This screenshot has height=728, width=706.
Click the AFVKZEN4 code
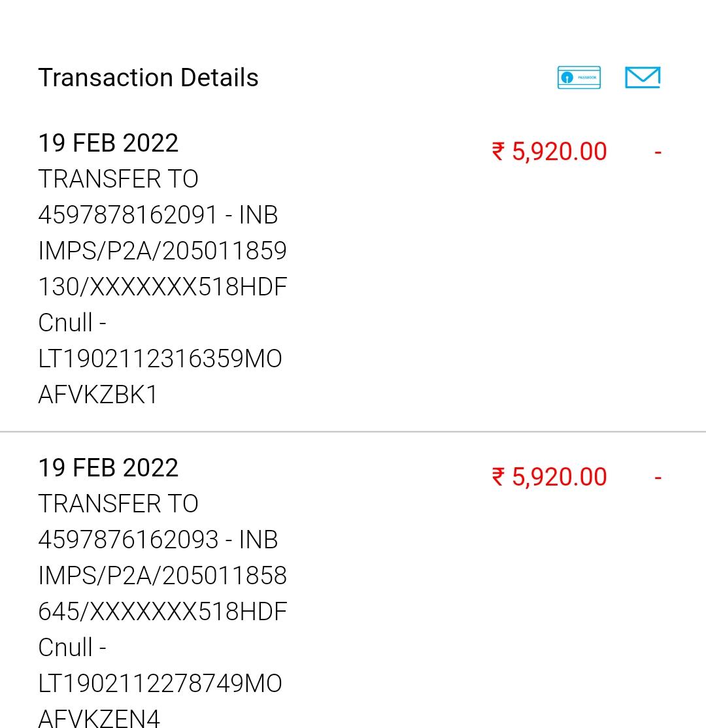[x=99, y=718]
